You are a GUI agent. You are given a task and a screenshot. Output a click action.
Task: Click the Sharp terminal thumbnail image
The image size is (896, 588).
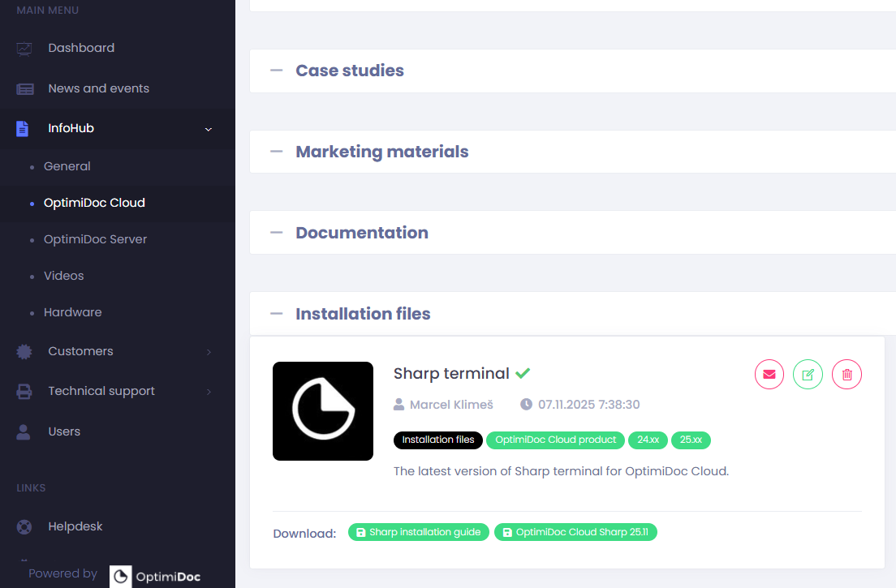(x=323, y=411)
